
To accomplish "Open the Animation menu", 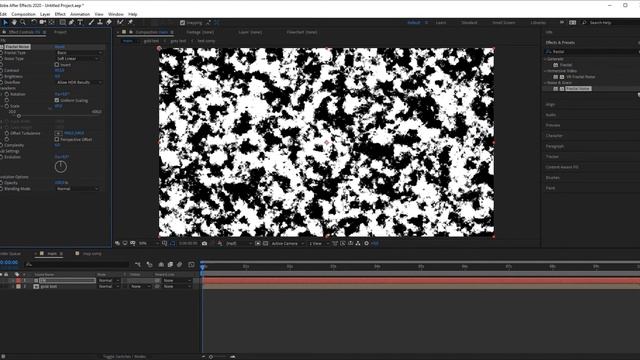I will [80, 14].
